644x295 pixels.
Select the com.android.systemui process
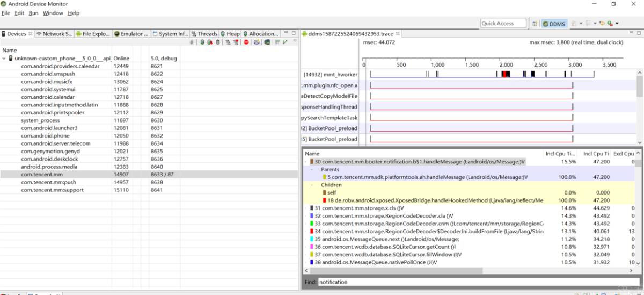pos(149,89)
